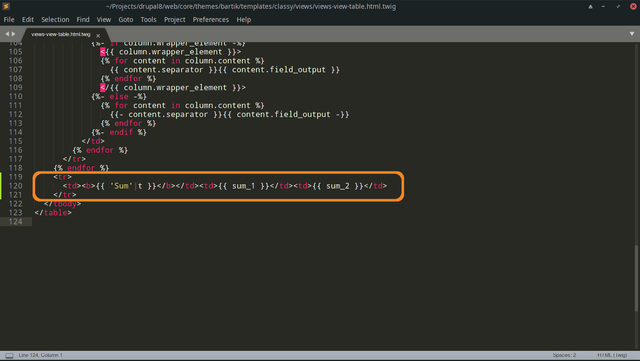The width and height of the screenshot is (640, 361).
Task: Click the else keyword on line 110
Action: (x=119, y=96)
